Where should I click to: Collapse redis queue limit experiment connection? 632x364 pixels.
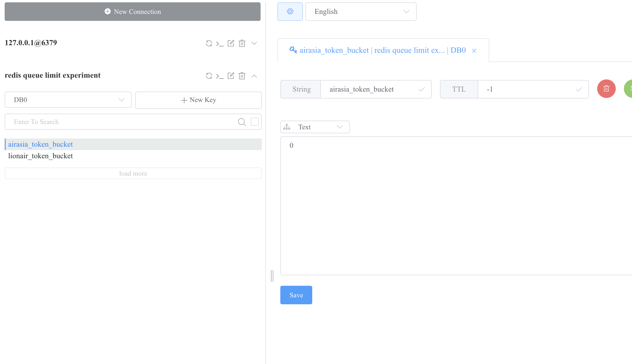pyautogui.click(x=254, y=76)
